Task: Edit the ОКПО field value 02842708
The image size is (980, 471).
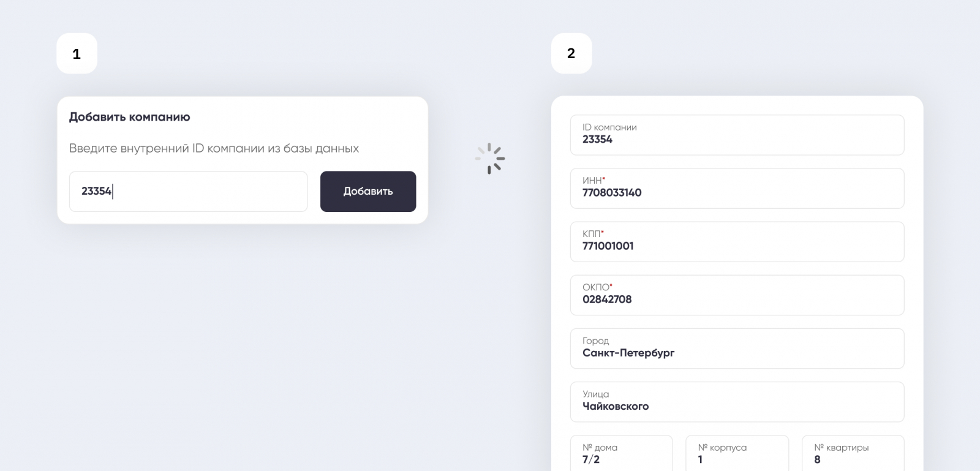Action: tap(737, 295)
